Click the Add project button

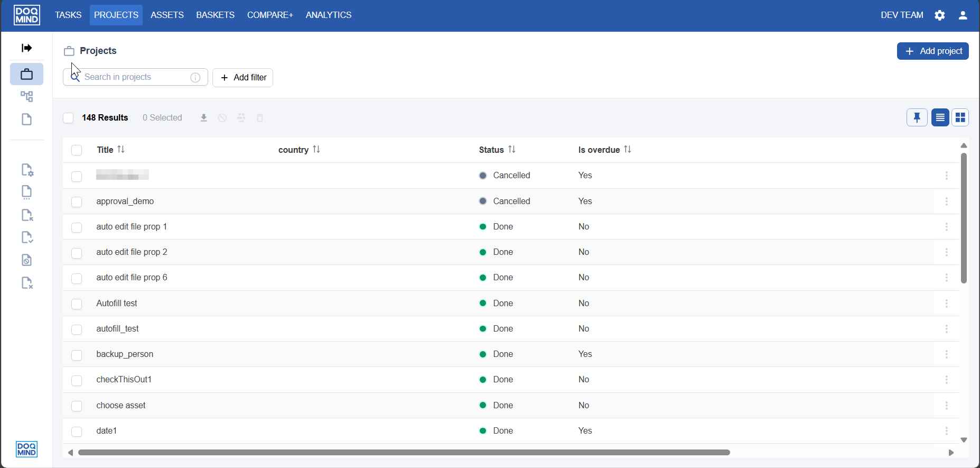coord(932,51)
